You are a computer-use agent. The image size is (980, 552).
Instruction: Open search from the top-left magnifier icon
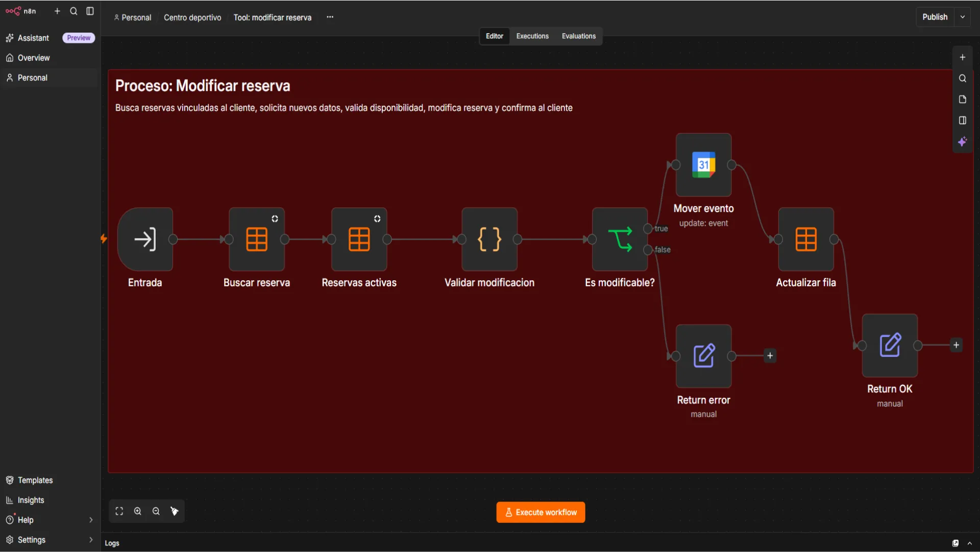point(73,11)
